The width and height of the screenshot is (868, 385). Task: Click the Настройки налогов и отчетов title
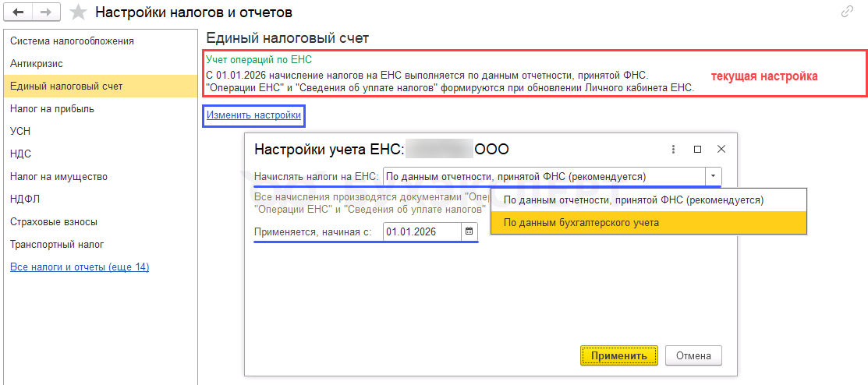(193, 12)
